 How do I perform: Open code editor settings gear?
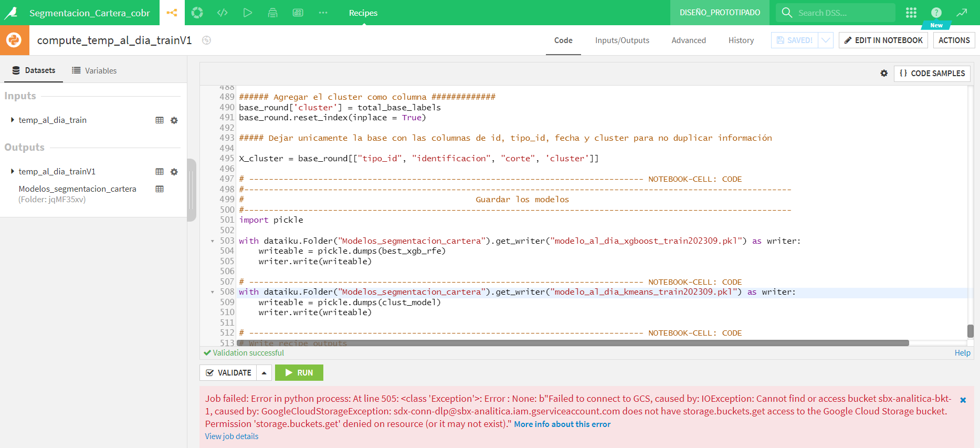coord(884,74)
